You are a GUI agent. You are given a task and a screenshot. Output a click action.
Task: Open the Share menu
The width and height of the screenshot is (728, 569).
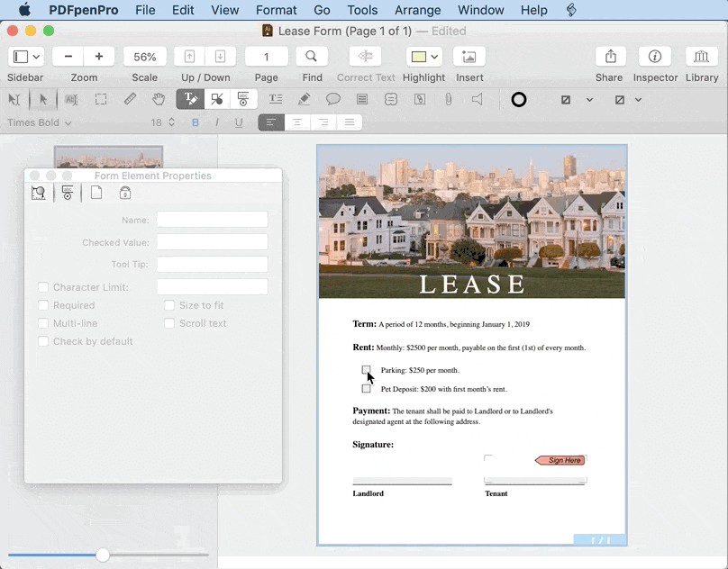(x=609, y=56)
